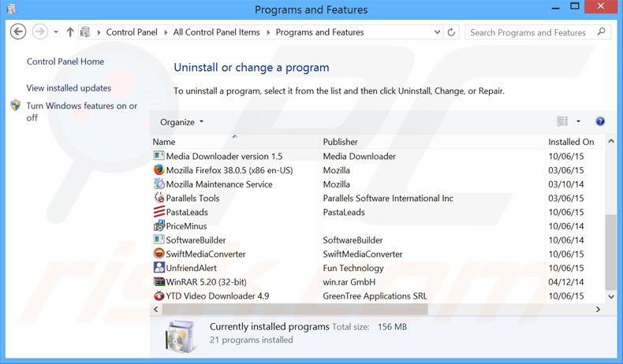Expand arrow after Control Panel breadcrumb
Viewport: 623px width, 364px height.
tap(166, 32)
